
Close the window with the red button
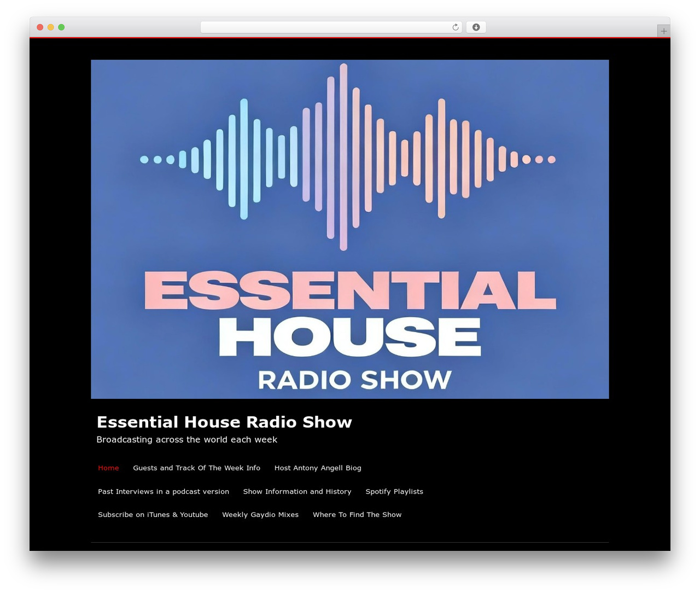click(40, 27)
